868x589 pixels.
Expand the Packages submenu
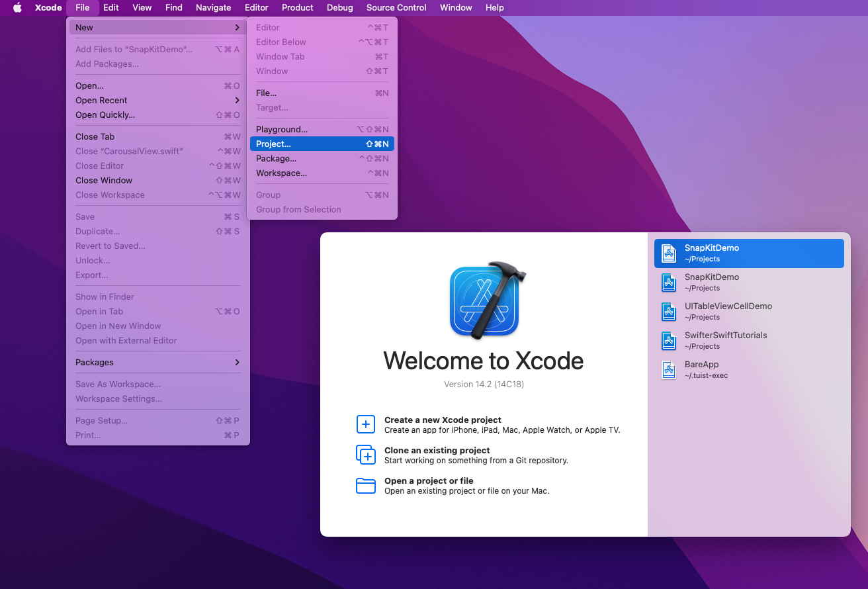pyautogui.click(x=237, y=363)
